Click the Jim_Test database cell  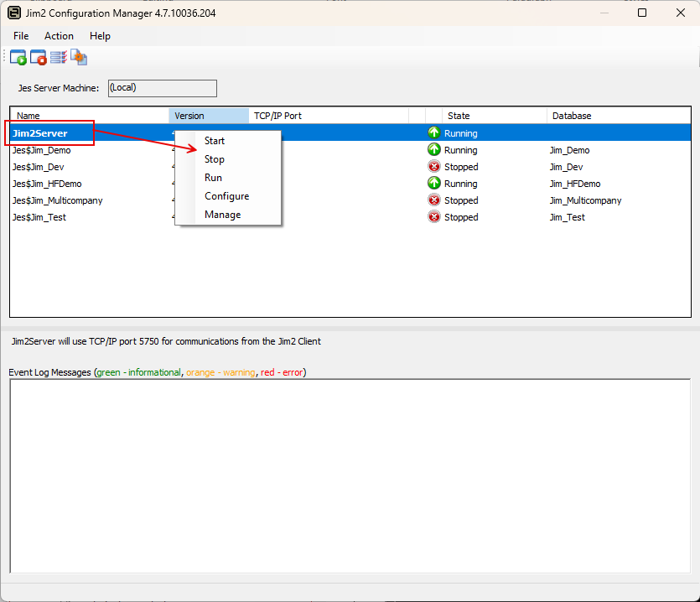[567, 217]
